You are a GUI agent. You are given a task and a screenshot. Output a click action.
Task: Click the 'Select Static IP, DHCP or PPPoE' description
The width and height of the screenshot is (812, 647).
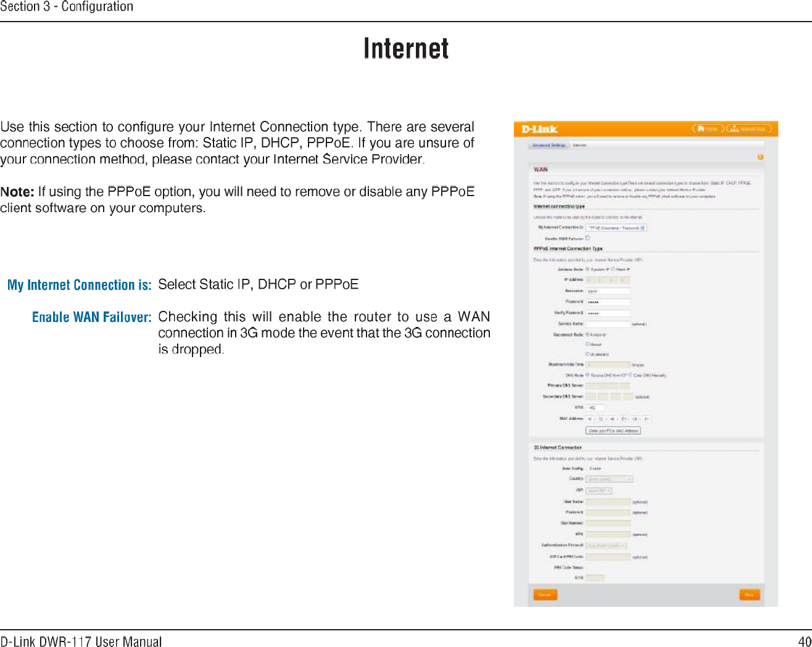point(259,284)
